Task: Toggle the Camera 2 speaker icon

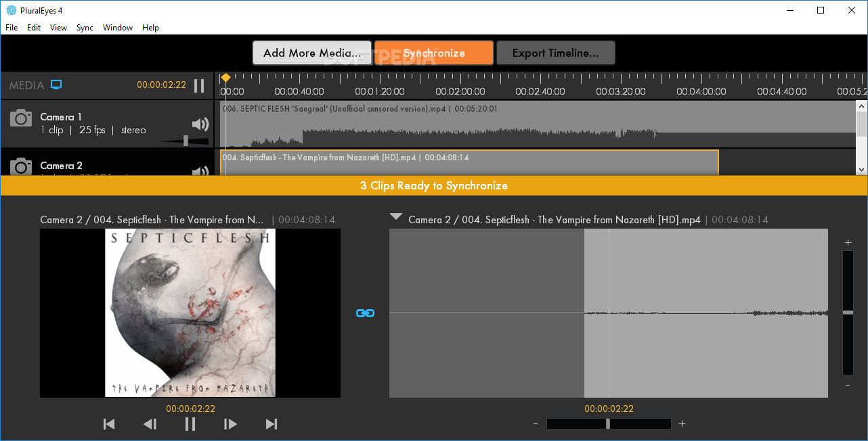Action: click(200, 171)
